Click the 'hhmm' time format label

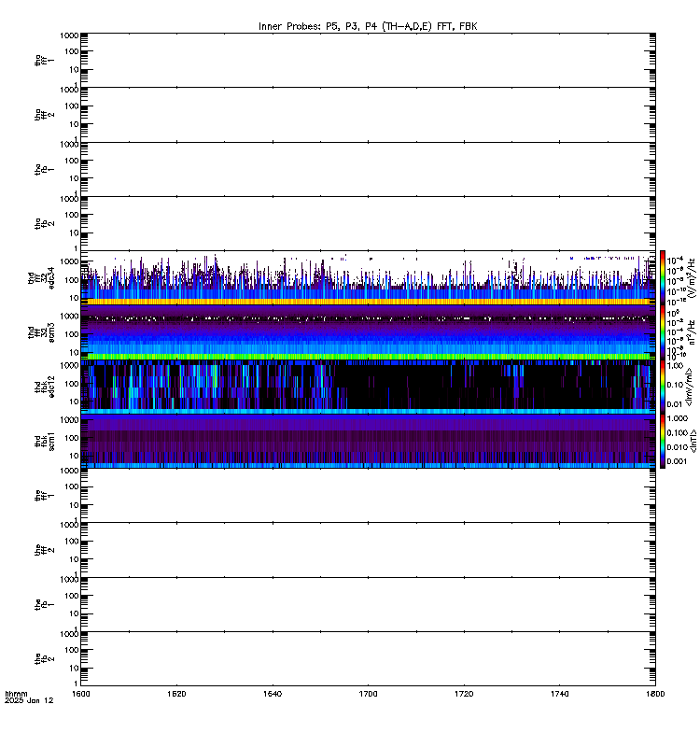[x=17, y=694]
